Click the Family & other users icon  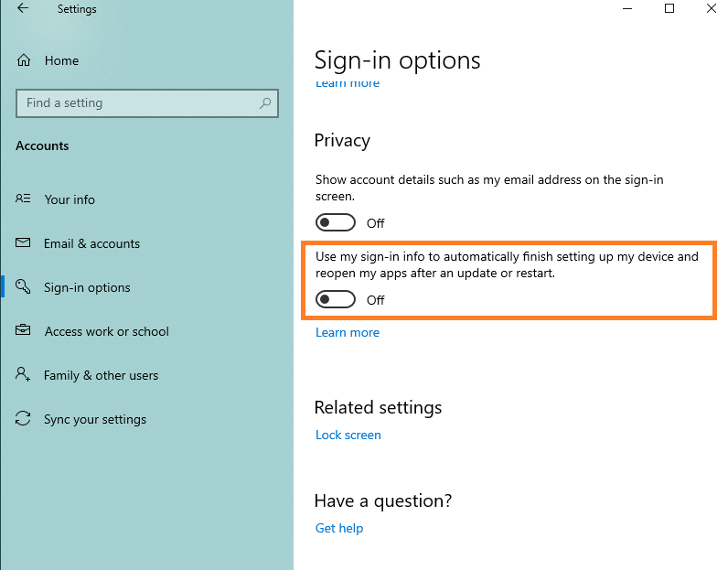click(x=24, y=375)
